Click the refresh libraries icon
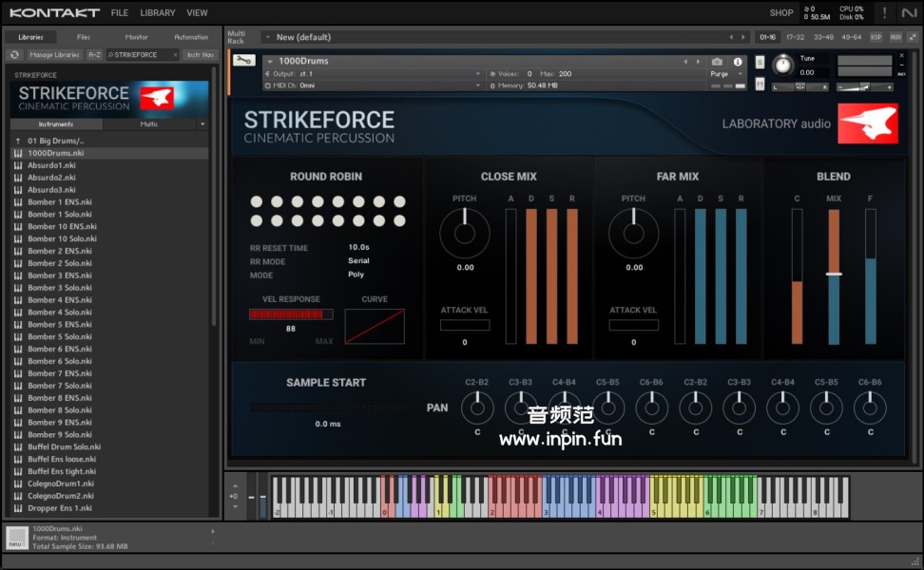This screenshot has height=570, width=924. point(14,55)
